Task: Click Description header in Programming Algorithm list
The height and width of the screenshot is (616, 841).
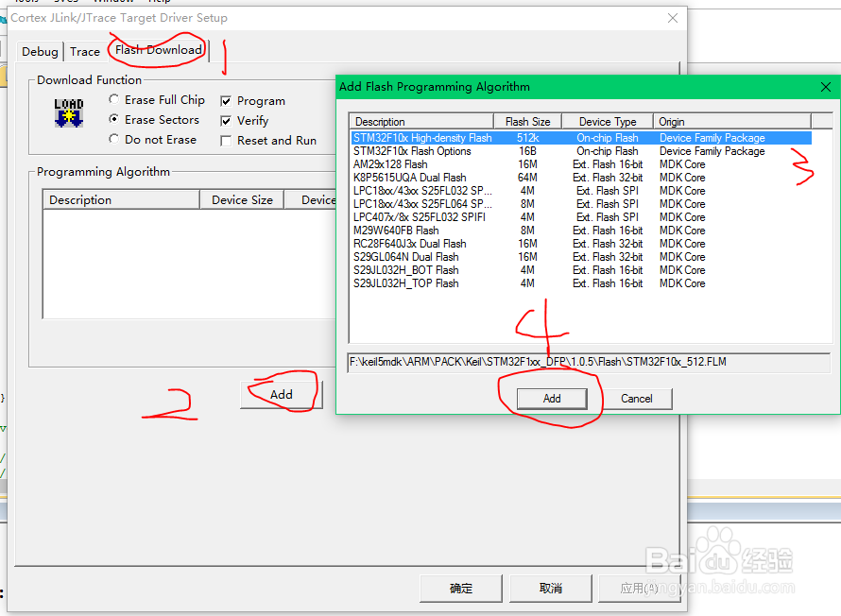Action: coord(121,200)
